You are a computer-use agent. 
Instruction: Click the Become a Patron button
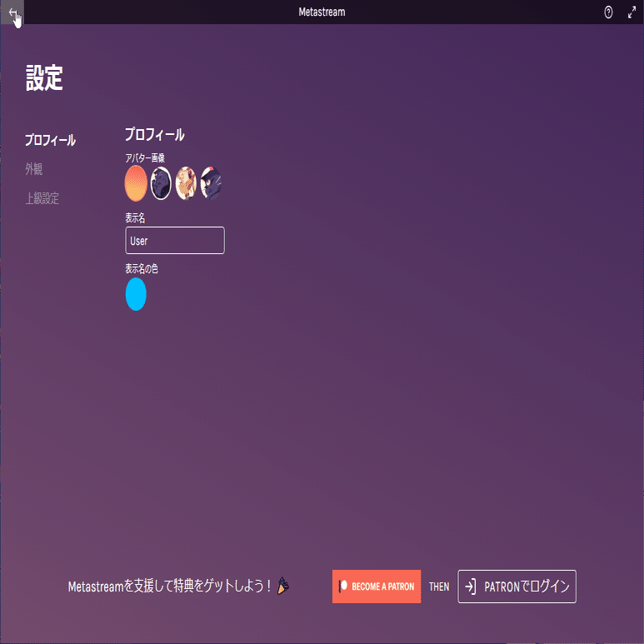[x=377, y=586]
